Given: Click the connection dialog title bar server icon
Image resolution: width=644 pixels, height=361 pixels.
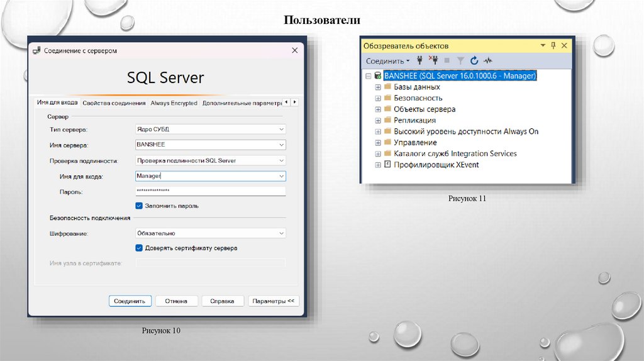Looking at the screenshot, I should tap(36, 50).
